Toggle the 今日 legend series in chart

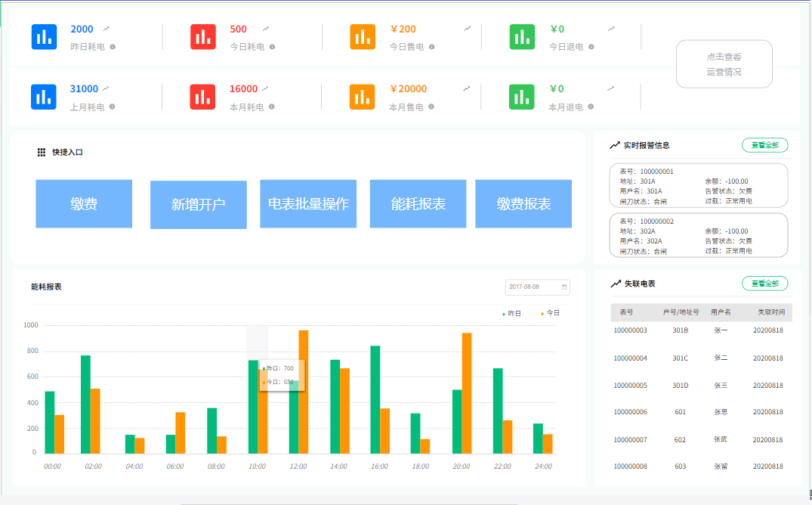(551, 313)
